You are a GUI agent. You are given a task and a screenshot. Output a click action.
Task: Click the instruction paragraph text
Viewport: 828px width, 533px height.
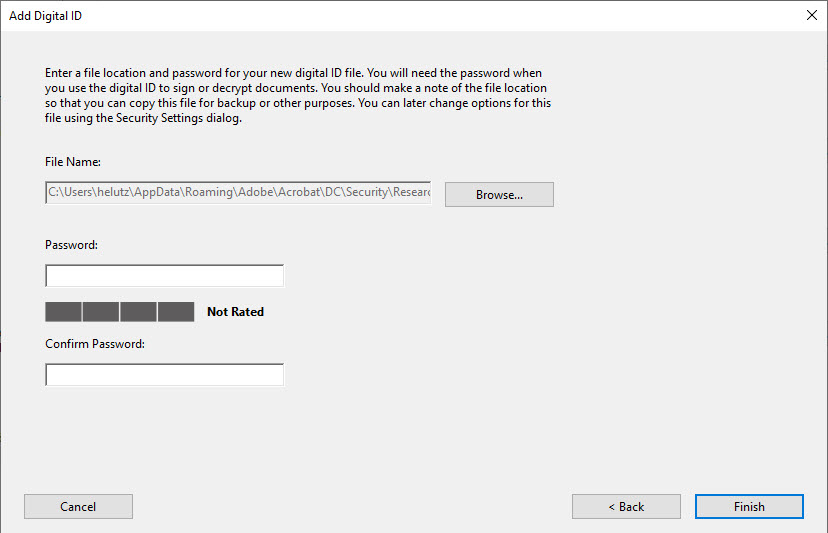(297, 96)
